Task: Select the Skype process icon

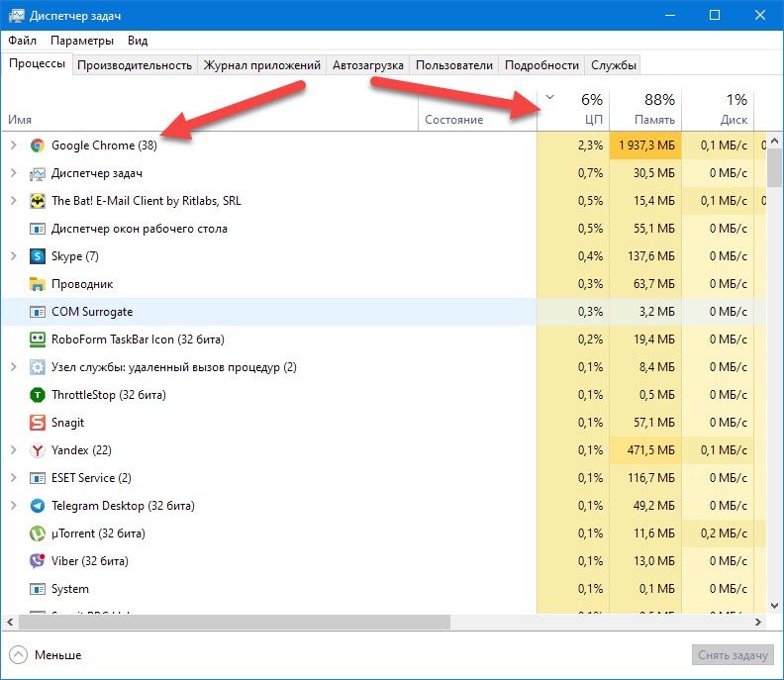Action: point(37,256)
